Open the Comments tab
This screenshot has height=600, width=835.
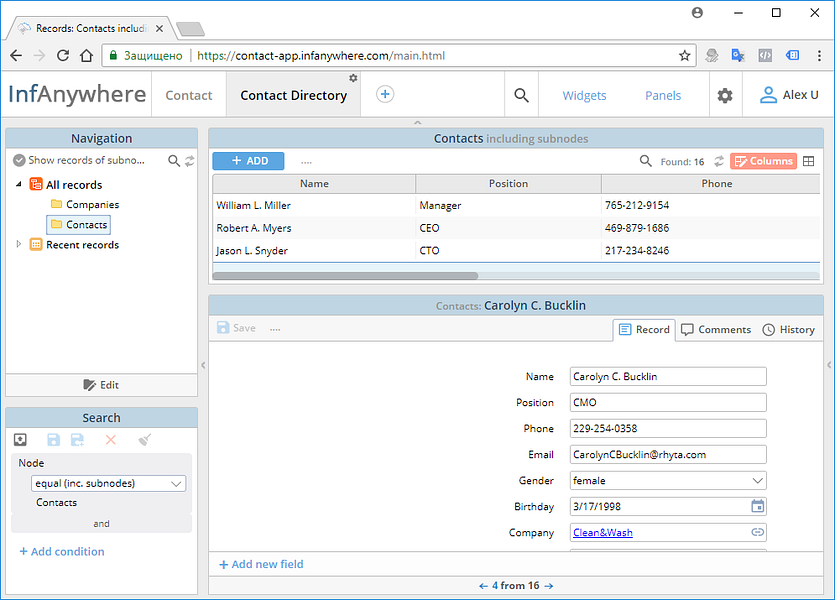(716, 330)
